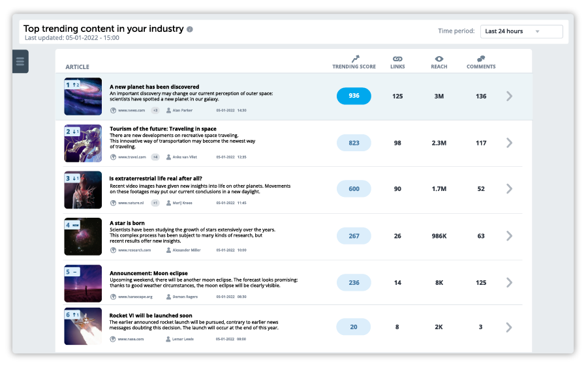Expand the 'A new planet has been discovered' row
Screen dimensions: 588x367
(x=510, y=96)
